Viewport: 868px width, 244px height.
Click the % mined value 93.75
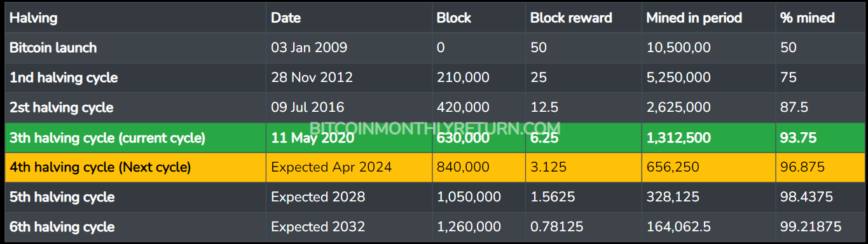pos(798,138)
